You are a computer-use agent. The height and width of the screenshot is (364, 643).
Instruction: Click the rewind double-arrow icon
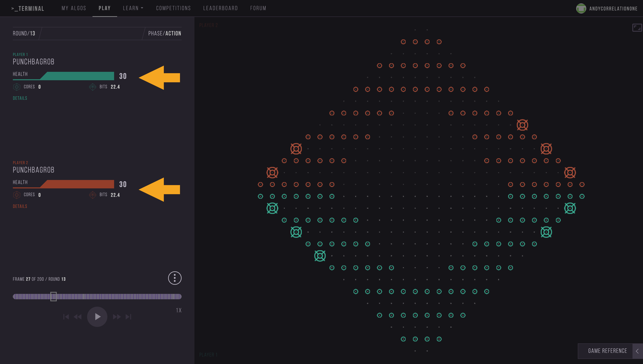(x=78, y=317)
